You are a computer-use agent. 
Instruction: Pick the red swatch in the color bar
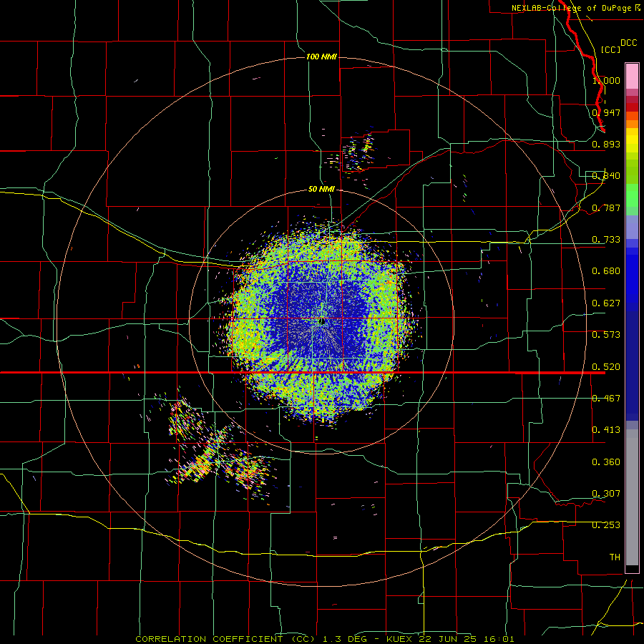pyautogui.click(x=632, y=107)
